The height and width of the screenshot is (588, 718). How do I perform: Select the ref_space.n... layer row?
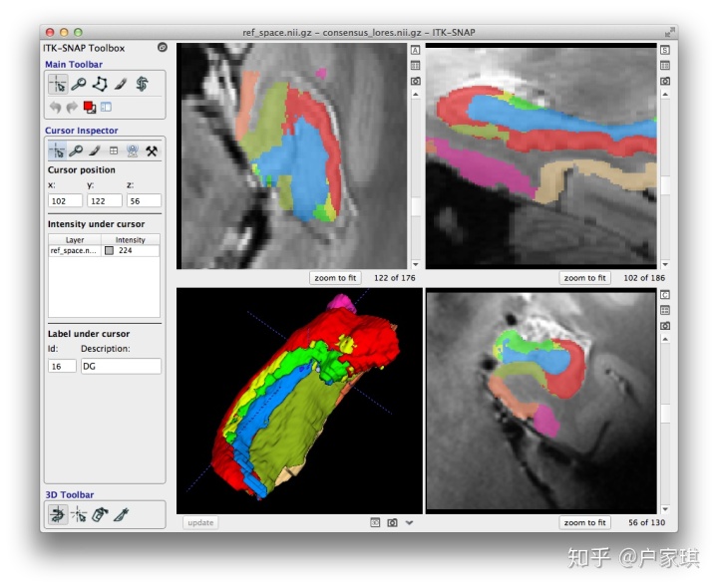pyautogui.click(x=104, y=251)
